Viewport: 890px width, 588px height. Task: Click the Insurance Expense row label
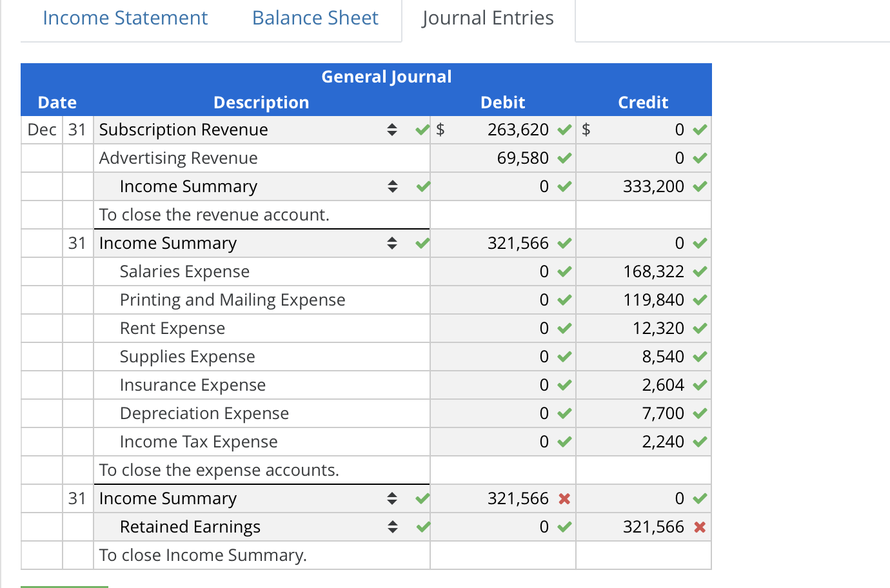193,385
